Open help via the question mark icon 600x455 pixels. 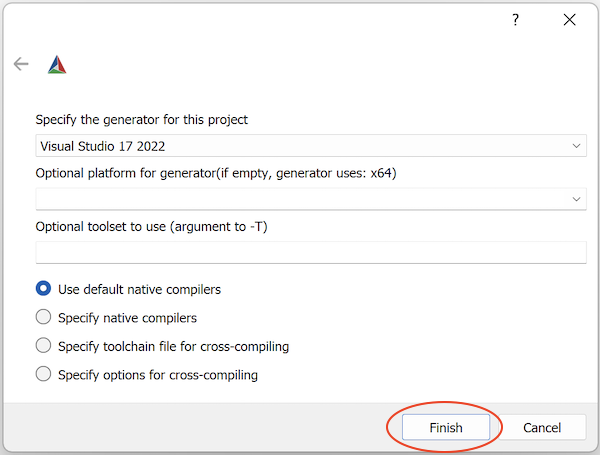point(516,20)
